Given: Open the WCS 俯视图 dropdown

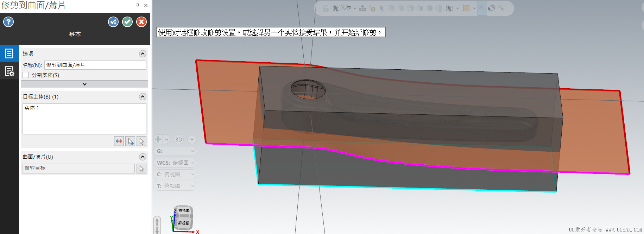Looking at the screenshot, I should click(175, 163).
